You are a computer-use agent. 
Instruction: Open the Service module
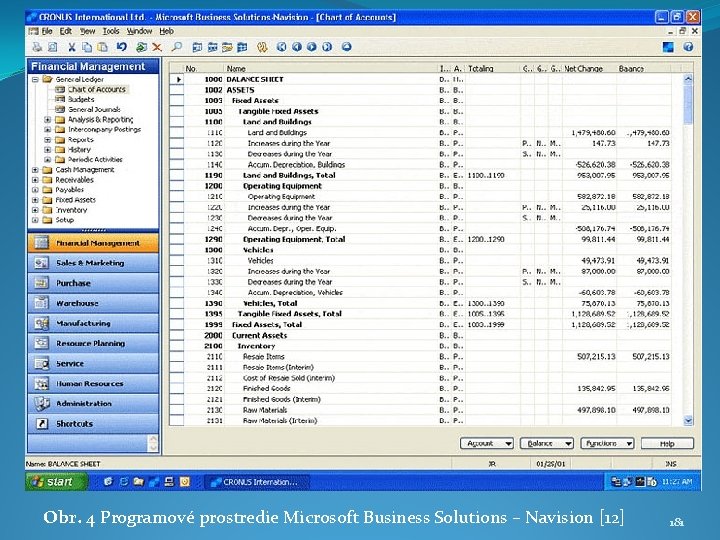tap(93, 364)
